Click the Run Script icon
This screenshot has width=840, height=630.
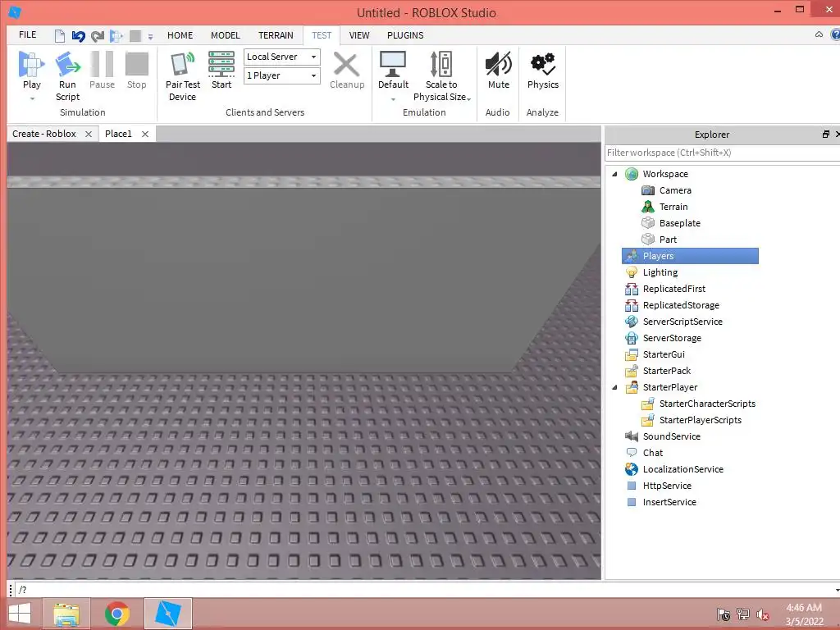click(x=67, y=64)
